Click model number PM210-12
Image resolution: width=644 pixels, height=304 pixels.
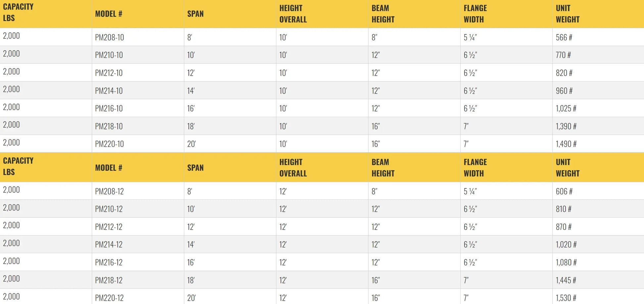point(109,209)
